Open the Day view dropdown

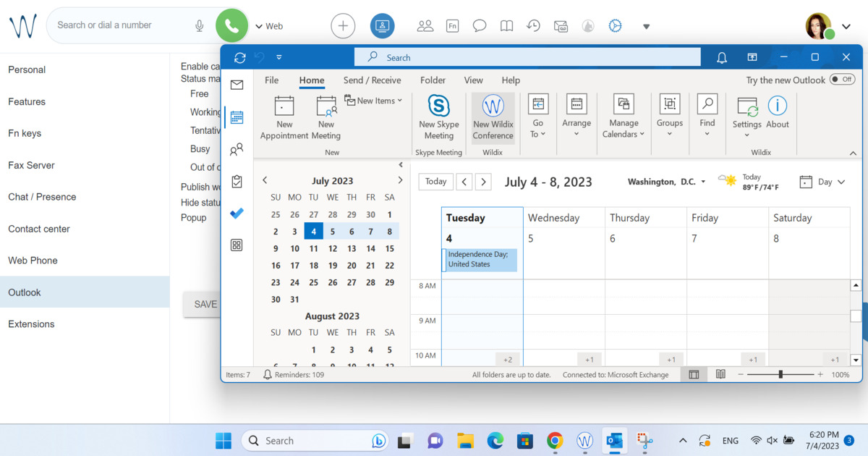[823, 182]
